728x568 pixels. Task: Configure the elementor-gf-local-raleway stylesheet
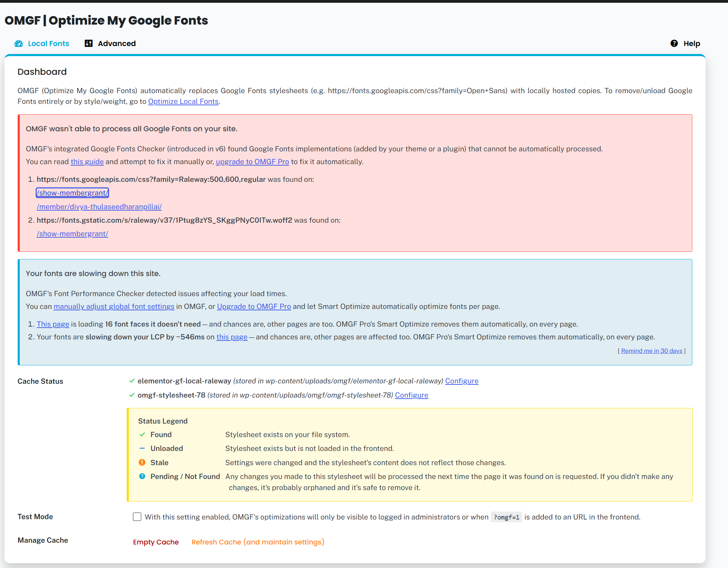click(462, 381)
